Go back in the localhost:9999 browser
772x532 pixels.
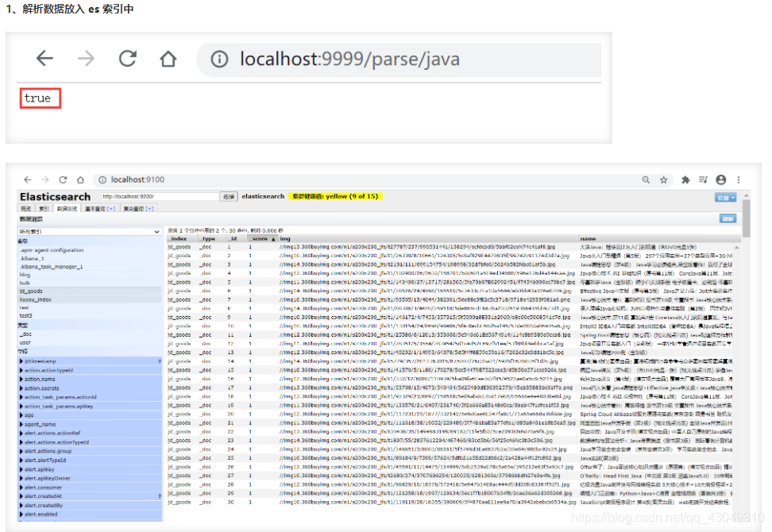pyautogui.click(x=44, y=59)
